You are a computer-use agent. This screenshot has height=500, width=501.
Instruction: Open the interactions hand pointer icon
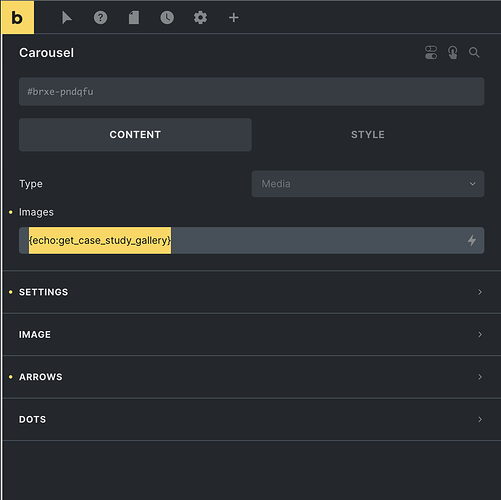(453, 53)
